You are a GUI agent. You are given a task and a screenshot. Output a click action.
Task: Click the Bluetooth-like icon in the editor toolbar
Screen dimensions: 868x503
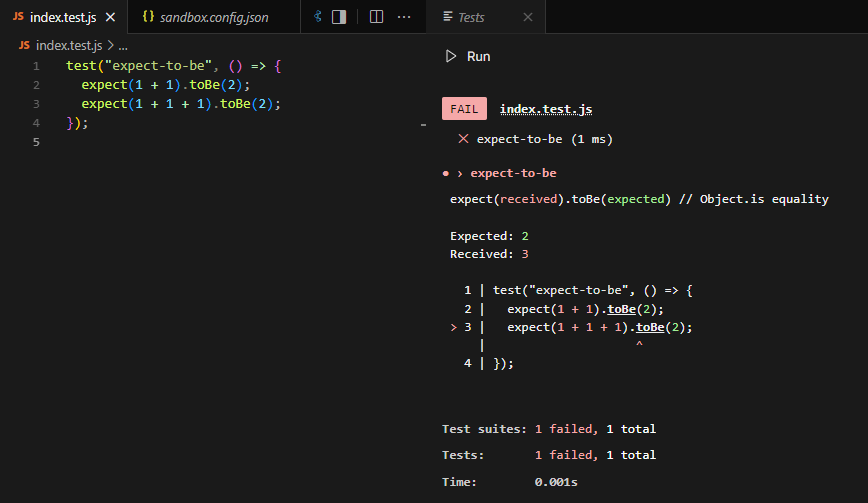(318, 17)
